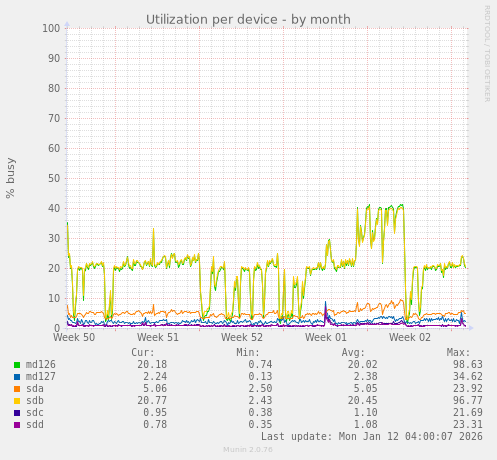Click the 'Min:' column header
Viewport: 497px width, 460px height.
pos(248,353)
